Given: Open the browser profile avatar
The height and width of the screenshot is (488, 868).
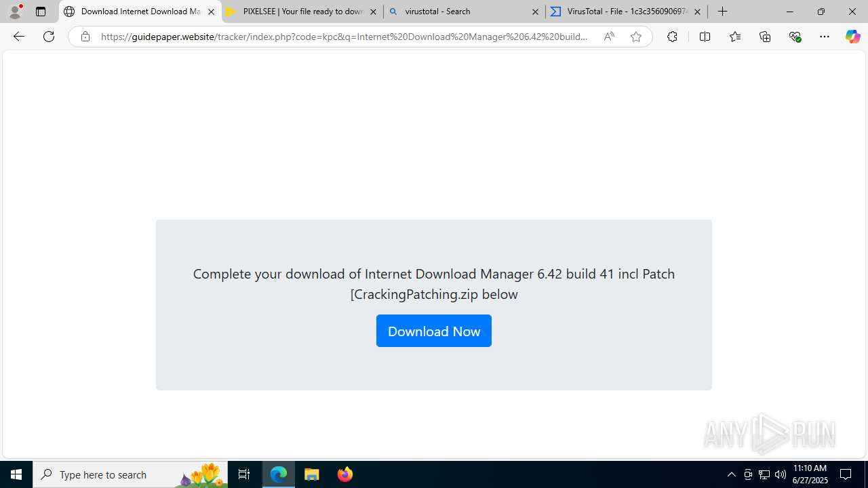Looking at the screenshot, I should pos(15,12).
